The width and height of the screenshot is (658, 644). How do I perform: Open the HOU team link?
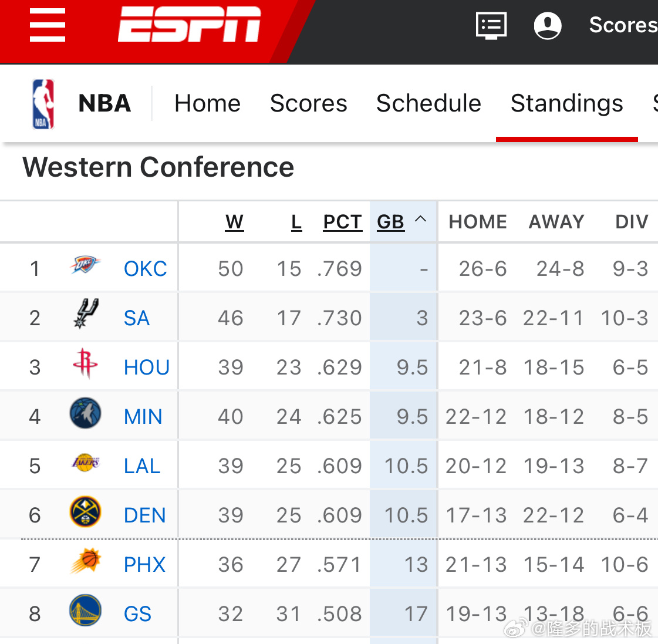tap(146, 367)
